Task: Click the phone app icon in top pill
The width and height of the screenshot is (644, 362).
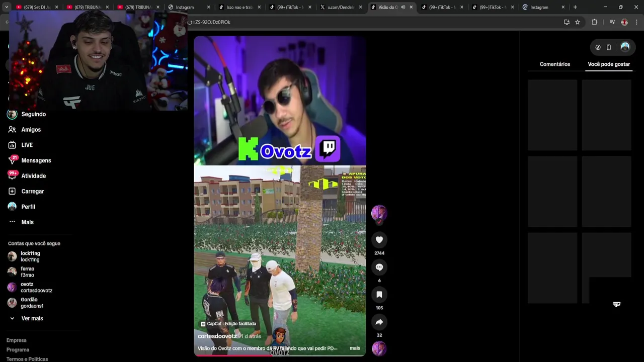Action: 608,47
